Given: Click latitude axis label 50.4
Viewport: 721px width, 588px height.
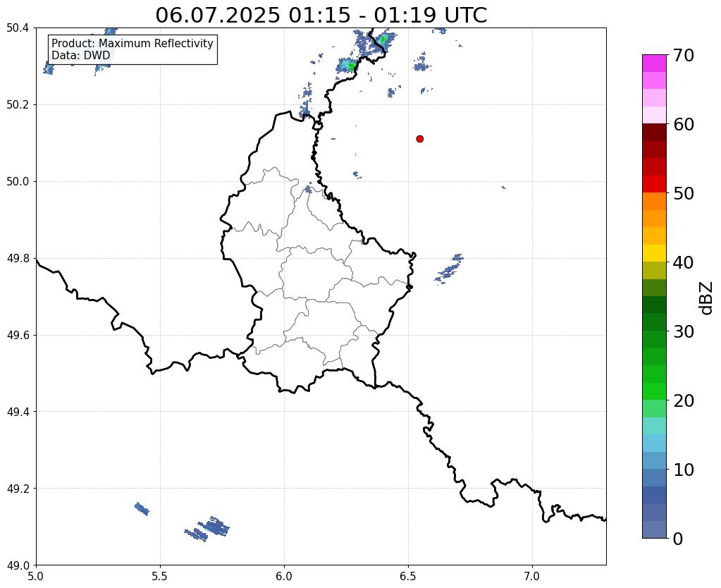Looking at the screenshot, I should (18, 28).
